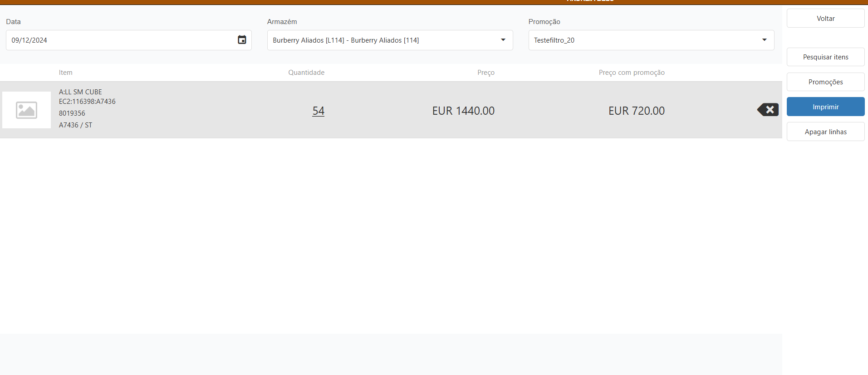This screenshot has width=868, height=375.
Task: Select the Burberry Aliados [L114] warehouse text
Action: click(346, 40)
